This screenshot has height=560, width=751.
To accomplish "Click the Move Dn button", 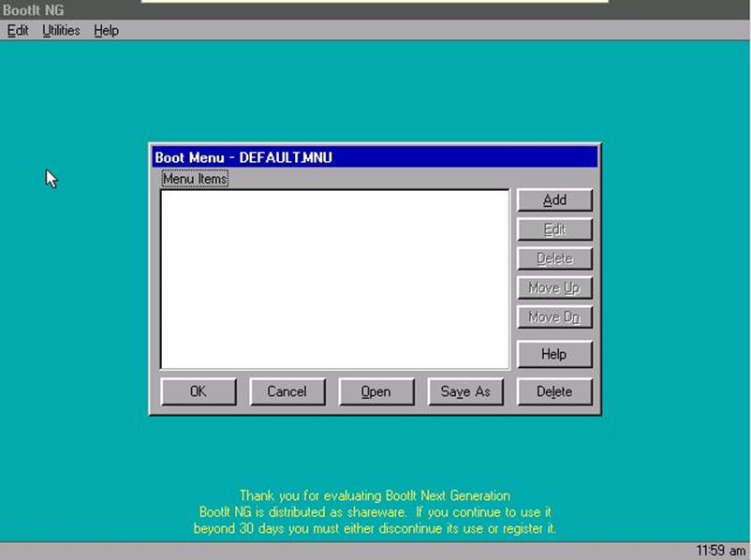I will (554, 317).
